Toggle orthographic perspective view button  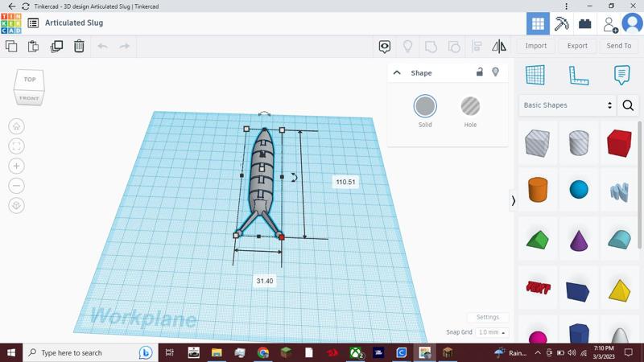[x=16, y=206]
